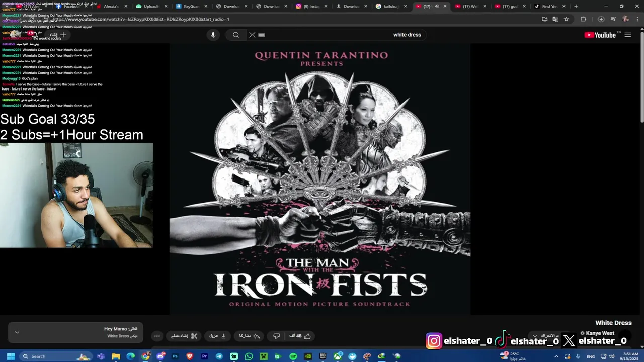Viewport: 644px width, 362px height.
Task: Open the YouTube hamburger menu icon
Action: click(x=627, y=35)
